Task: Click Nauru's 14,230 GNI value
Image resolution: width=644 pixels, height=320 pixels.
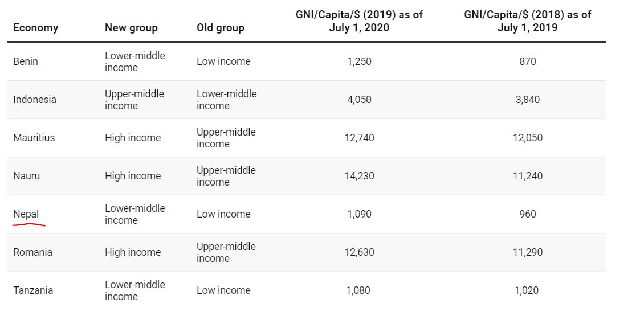Action: point(359,176)
